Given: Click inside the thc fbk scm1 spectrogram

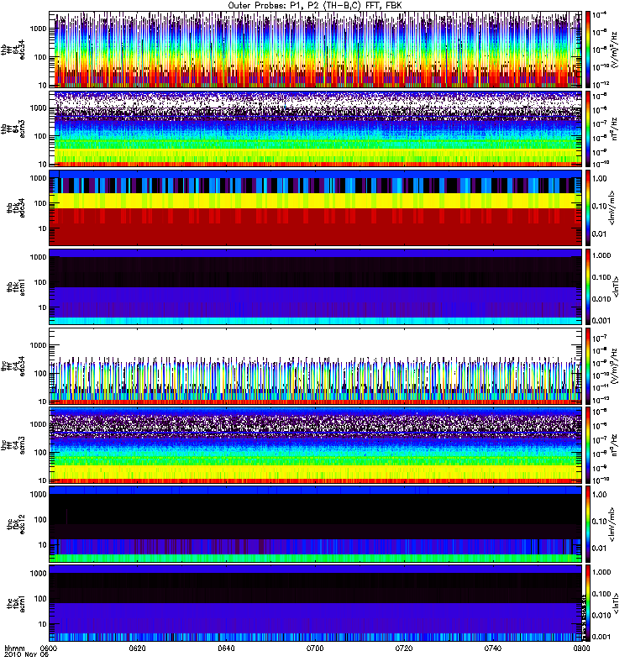Looking at the screenshot, I should (315, 602).
